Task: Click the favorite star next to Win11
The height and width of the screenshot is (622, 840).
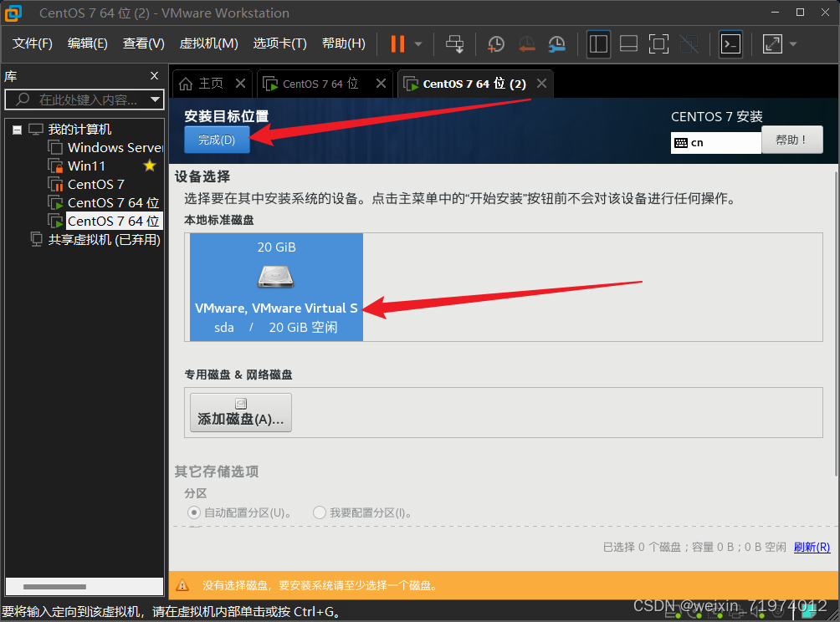Action: pos(150,166)
